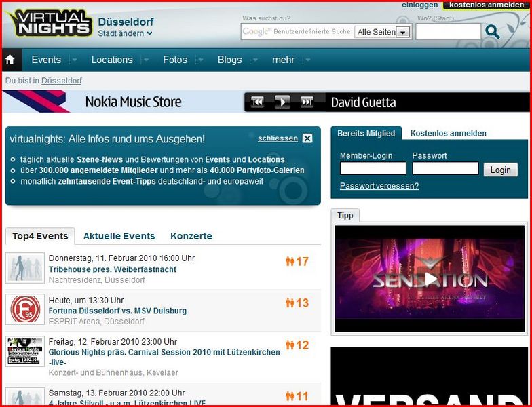This screenshot has height=407, width=532.
Task: Expand the Events menu arrow
Action: [x=75, y=60]
